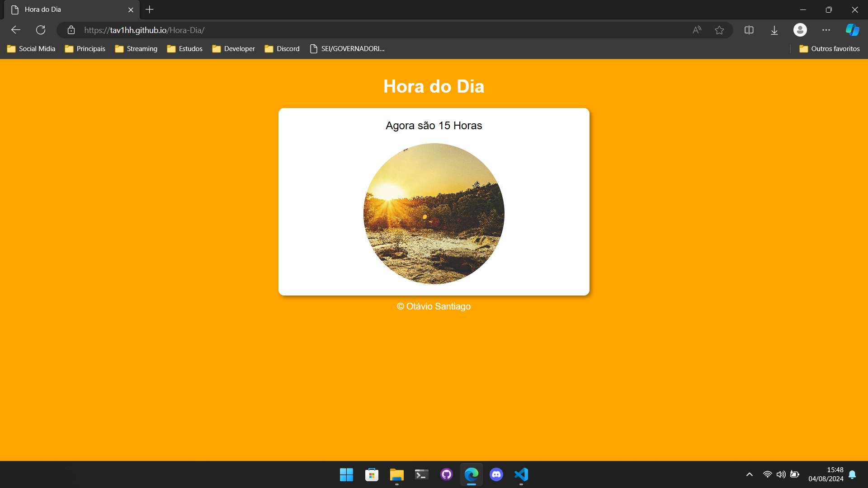The height and width of the screenshot is (488, 868).
Task: Open the Downloads panel
Action: 774,30
